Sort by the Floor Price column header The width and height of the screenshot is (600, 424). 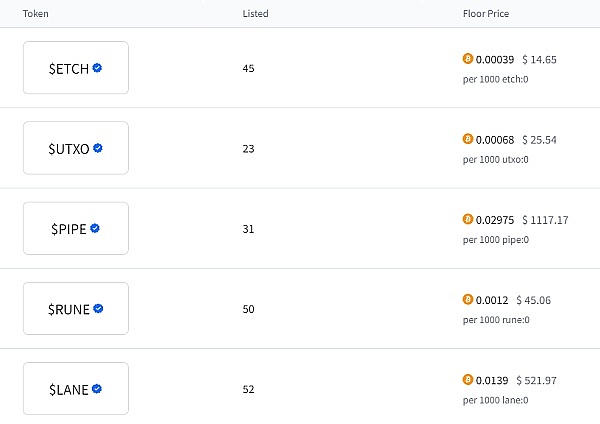point(486,14)
